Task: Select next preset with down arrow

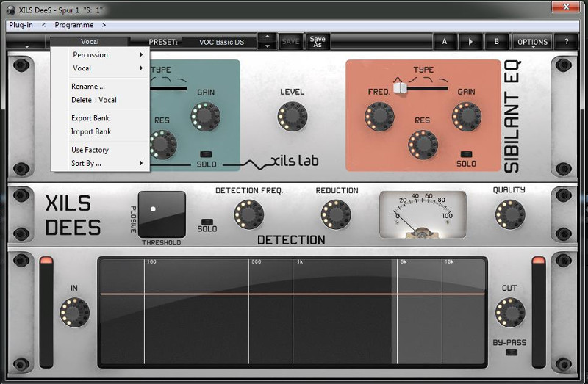Action: pyautogui.click(x=267, y=46)
